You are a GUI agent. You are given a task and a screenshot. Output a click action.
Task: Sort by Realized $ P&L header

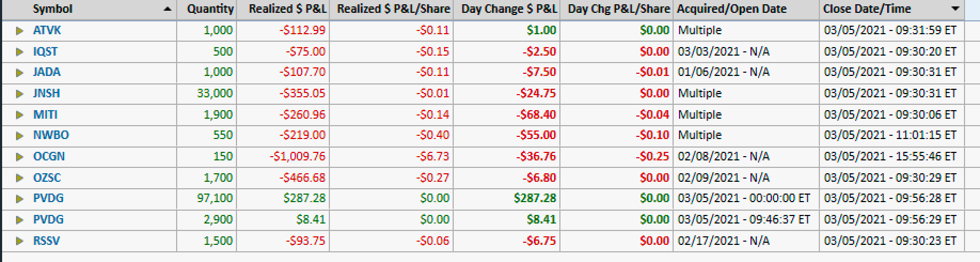click(287, 9)
